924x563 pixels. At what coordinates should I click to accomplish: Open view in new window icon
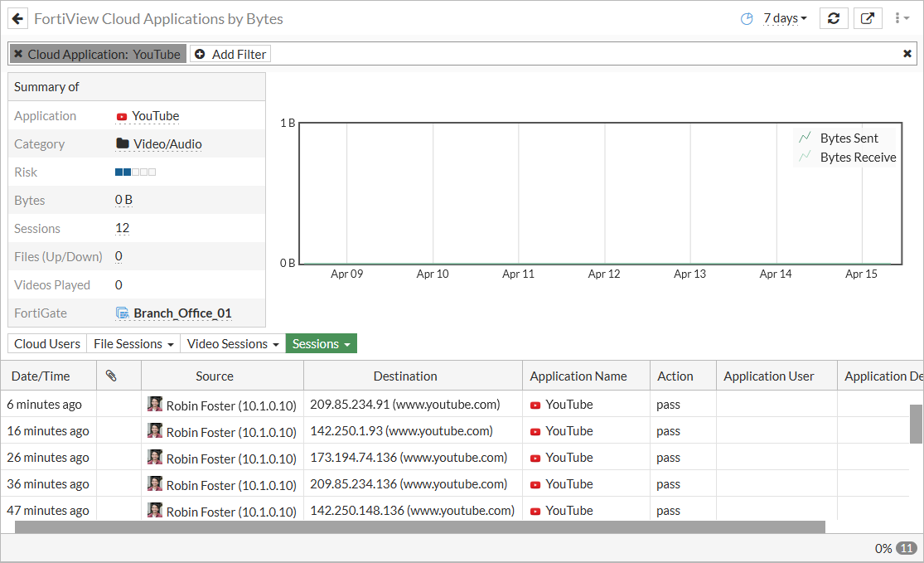click(867, 18)
